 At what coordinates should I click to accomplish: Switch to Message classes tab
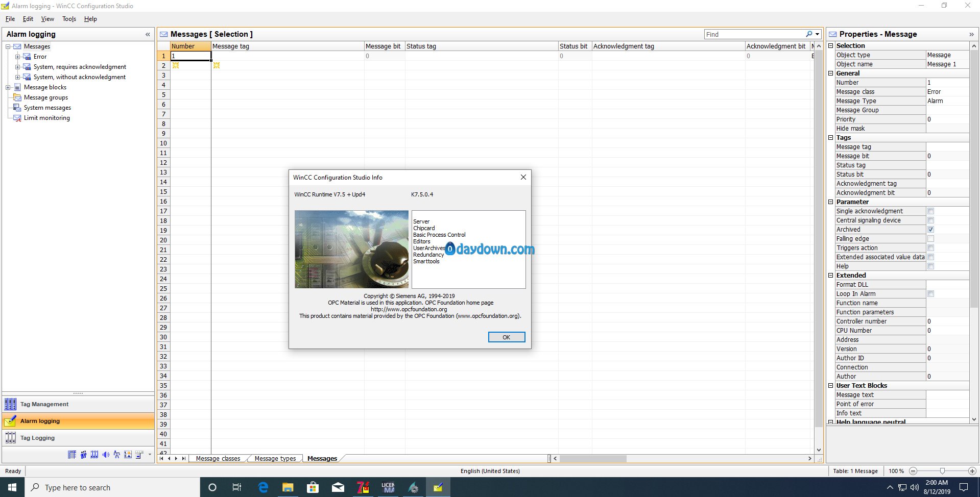click(218, 458)
